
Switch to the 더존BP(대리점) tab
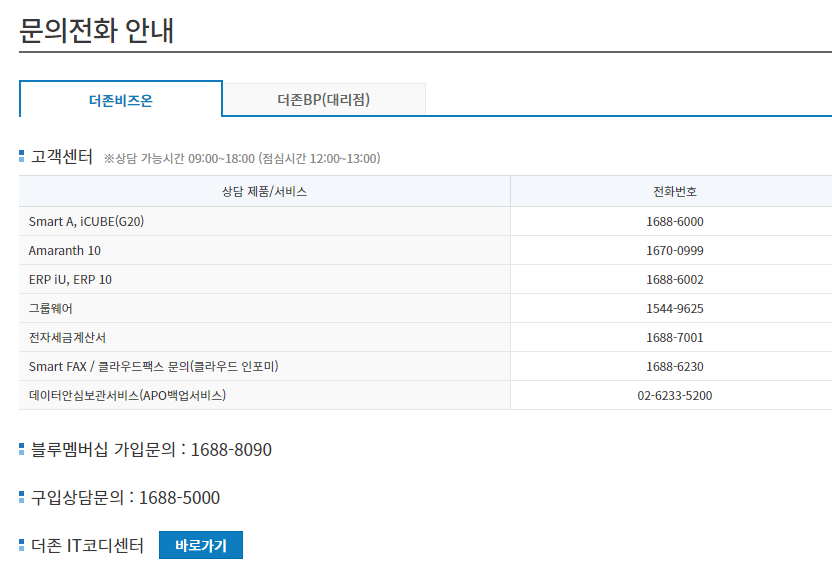(x=325, y=99)
